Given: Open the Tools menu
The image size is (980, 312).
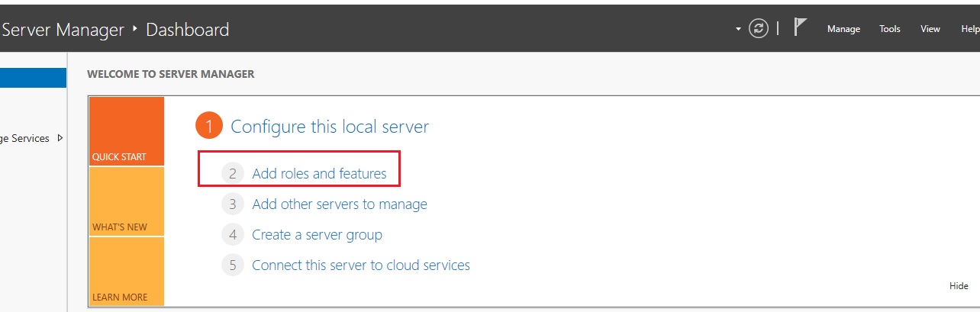Looking at the screenshot, I should (890, 29).
